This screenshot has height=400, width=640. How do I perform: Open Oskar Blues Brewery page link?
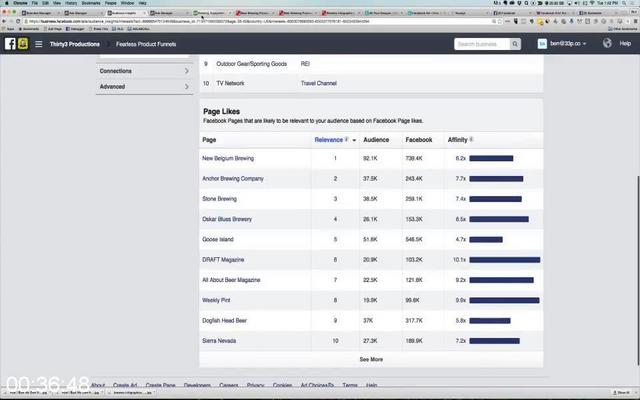click(227, 219)
